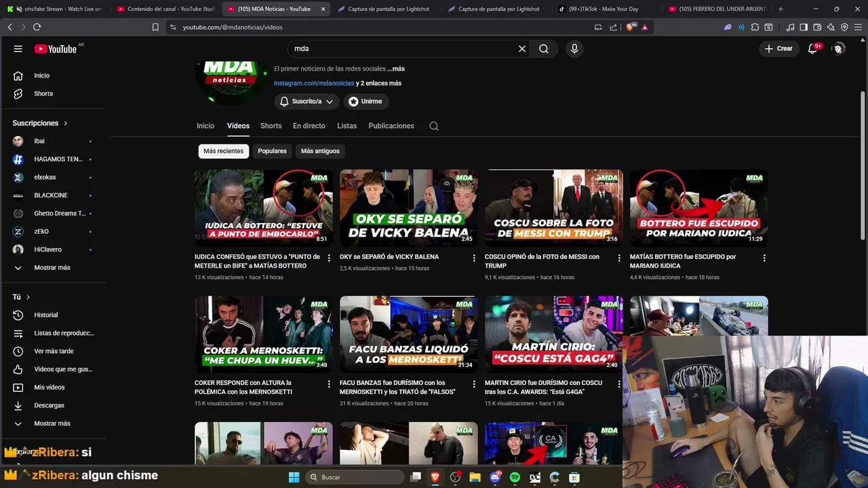The image size is (868, 488).
Task: Open options for OKY SE SEPARÓ video
Action: point(474,258)
